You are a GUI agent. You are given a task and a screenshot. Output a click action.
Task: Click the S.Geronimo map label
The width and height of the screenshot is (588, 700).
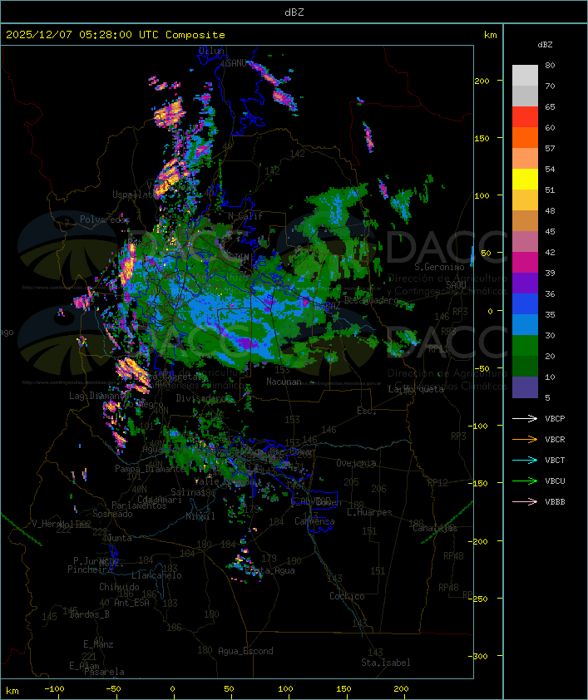[439, 267]
